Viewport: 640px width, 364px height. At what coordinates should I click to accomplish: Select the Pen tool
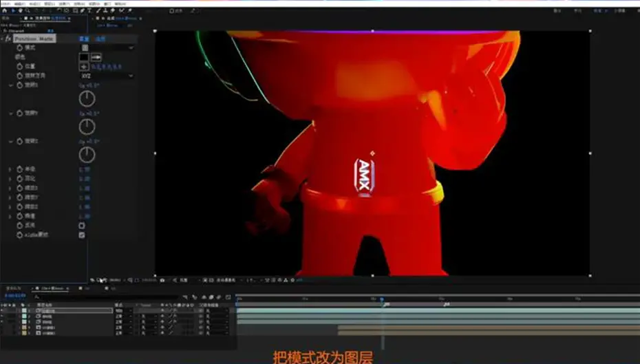83,10
